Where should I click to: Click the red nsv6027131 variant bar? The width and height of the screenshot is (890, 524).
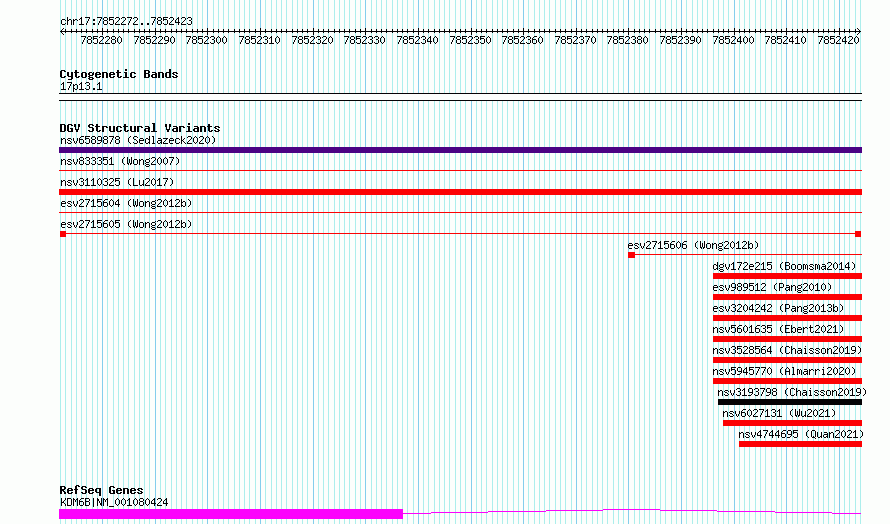(x=792, y=423)
